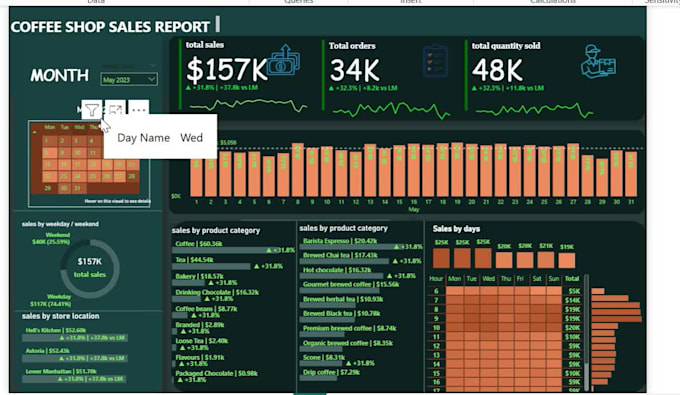Viewport: 680px width, 395px height.
Task: Click the clipboard icon on the Total orders card
Action: [435, 61]
